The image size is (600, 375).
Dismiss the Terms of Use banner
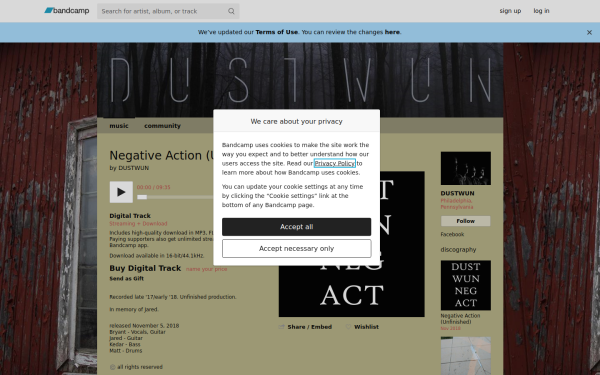(x=589, y=33)
